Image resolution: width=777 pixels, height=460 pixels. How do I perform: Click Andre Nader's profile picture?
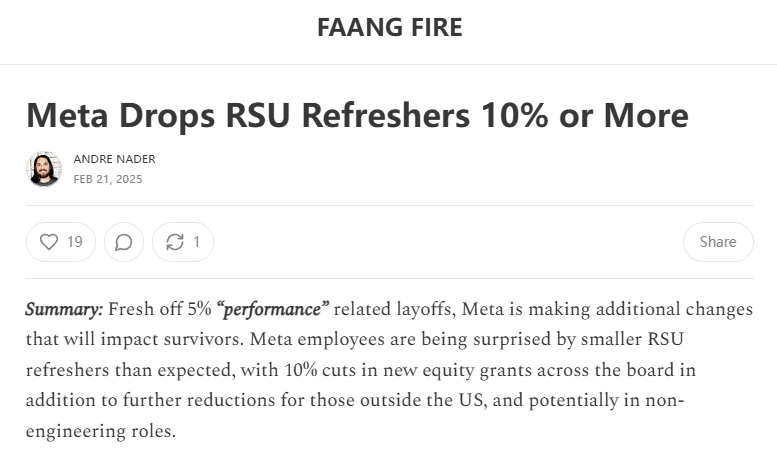tap(44, 169)
